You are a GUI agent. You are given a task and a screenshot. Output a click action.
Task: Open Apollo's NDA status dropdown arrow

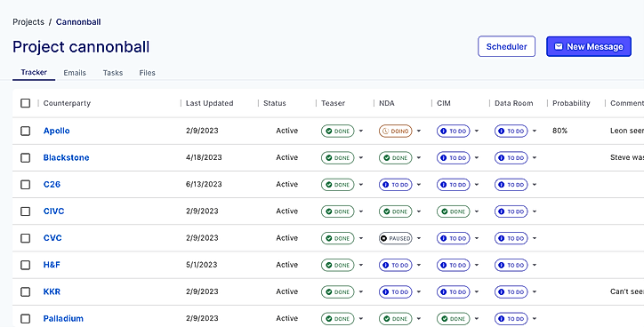(x=419, y=131)
